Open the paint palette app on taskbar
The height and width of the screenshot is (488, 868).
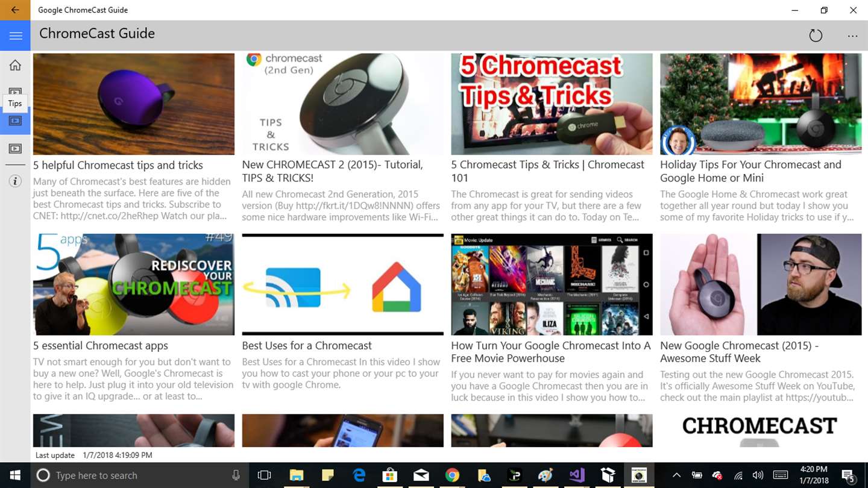tap(546, 475)
